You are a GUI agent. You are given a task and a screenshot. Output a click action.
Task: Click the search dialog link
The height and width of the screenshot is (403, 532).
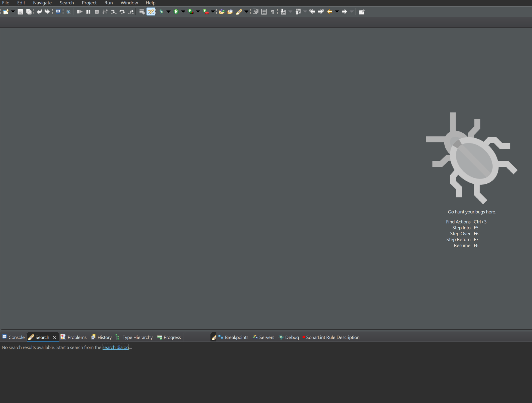(115, 347)
